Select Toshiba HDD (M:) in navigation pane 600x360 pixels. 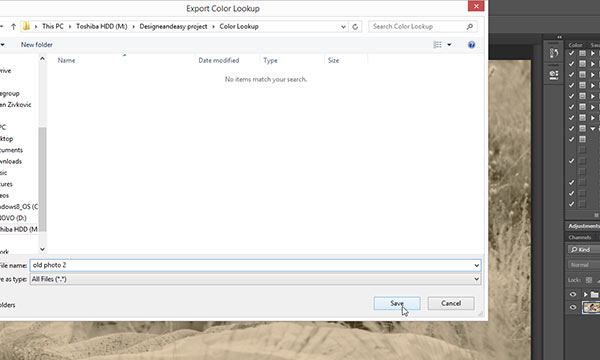(18, 229)
